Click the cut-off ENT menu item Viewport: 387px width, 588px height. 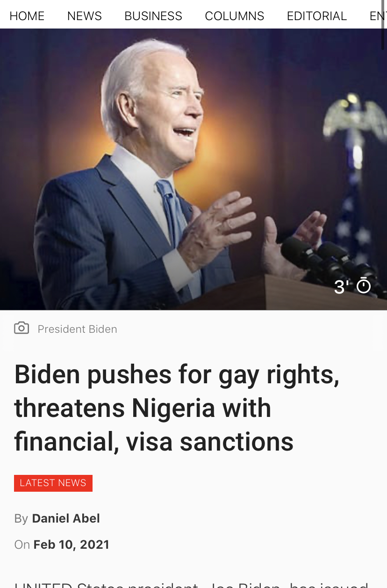[378, 16]
